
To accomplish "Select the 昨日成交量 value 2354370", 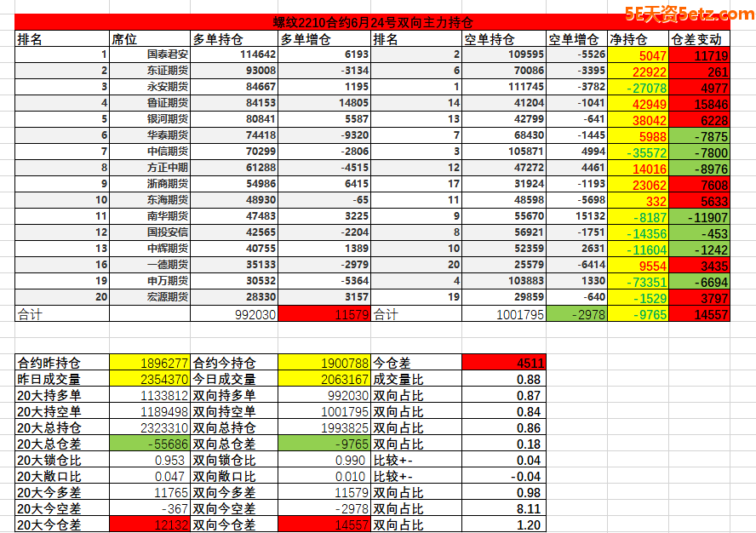I will point(150,379).
